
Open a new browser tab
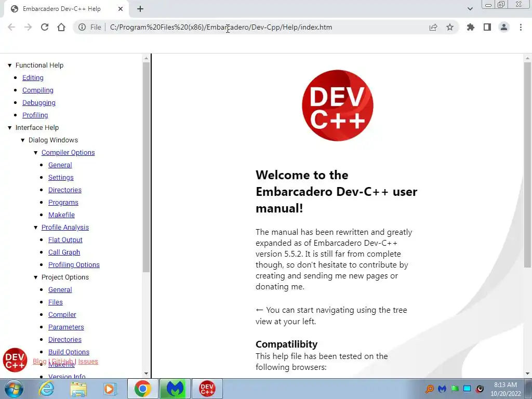[140, 9]
